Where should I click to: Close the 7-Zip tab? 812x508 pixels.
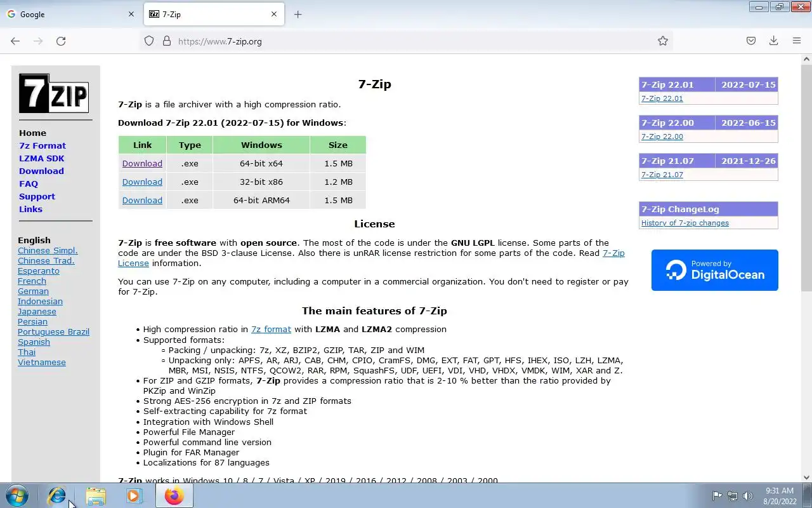pyautogui.click(x=274, y=14)
